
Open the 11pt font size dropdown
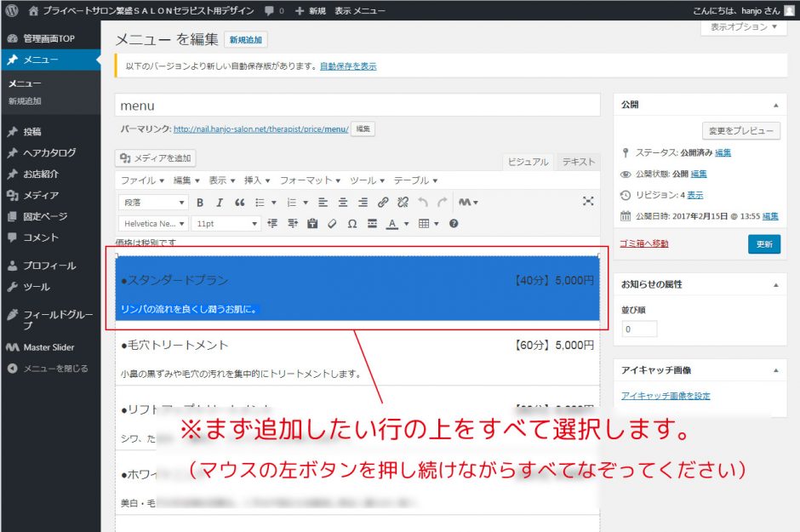(226, 224)
